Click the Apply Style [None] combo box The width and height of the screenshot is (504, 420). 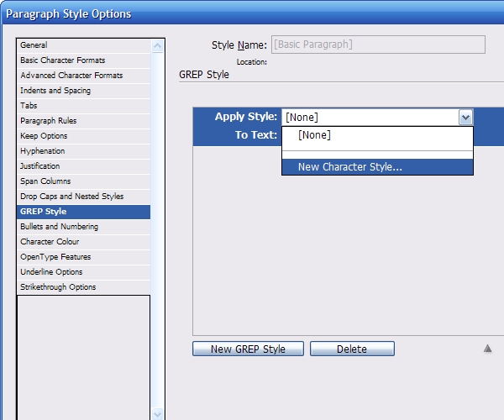(x=377, y=118)
